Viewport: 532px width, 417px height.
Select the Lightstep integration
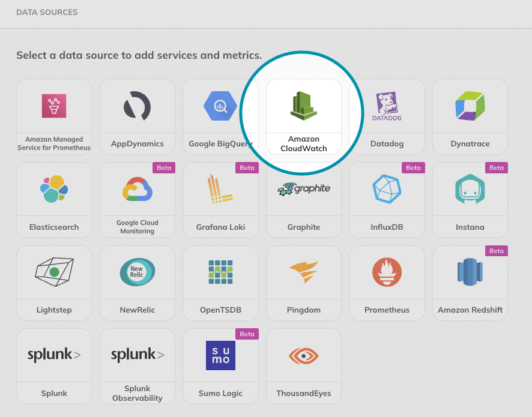point(53,283)
